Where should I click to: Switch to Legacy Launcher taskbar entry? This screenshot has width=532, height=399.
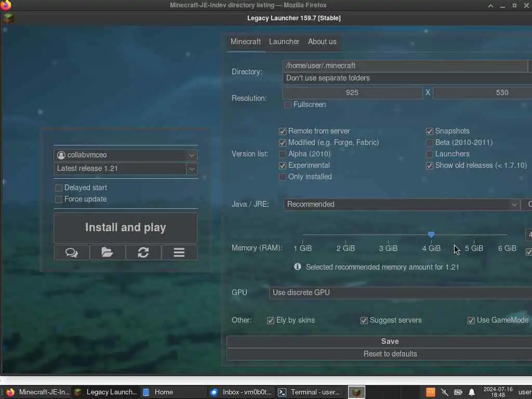(106, 392)
